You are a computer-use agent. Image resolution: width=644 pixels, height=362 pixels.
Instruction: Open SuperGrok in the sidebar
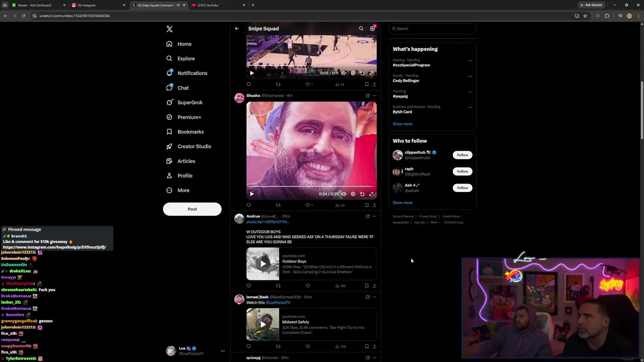(185, 102)
